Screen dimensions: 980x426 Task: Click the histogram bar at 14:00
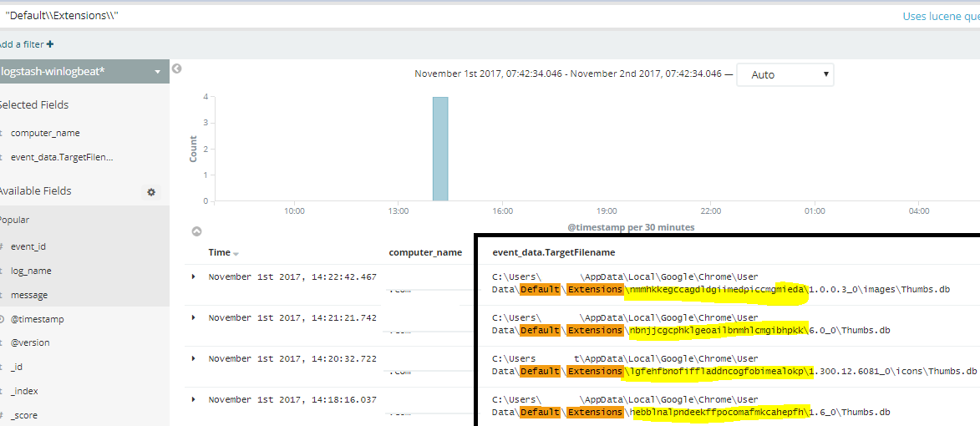pos(440,149)
